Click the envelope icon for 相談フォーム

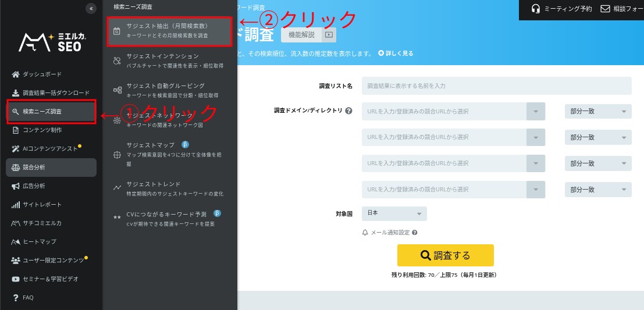coord(605,9)
